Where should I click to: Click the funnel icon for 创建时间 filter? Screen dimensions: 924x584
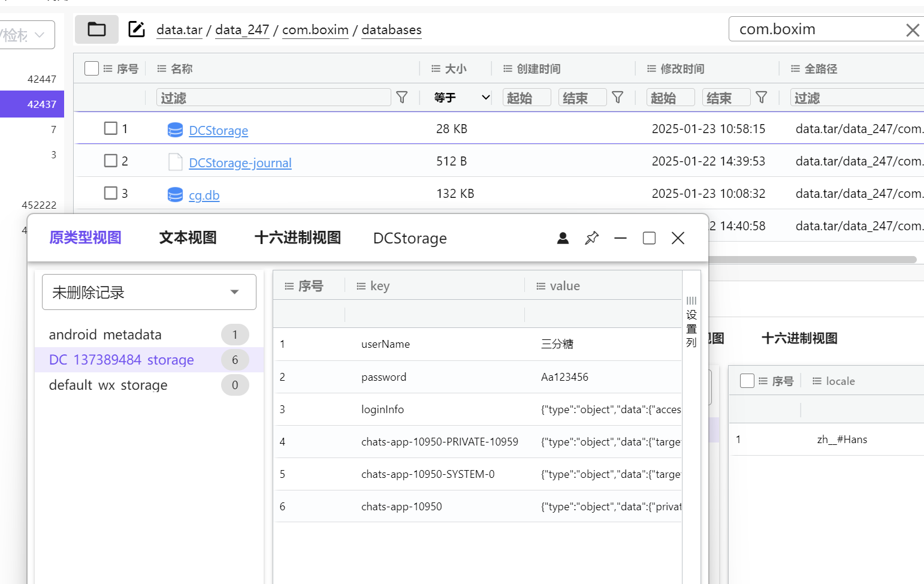[618, 97]
